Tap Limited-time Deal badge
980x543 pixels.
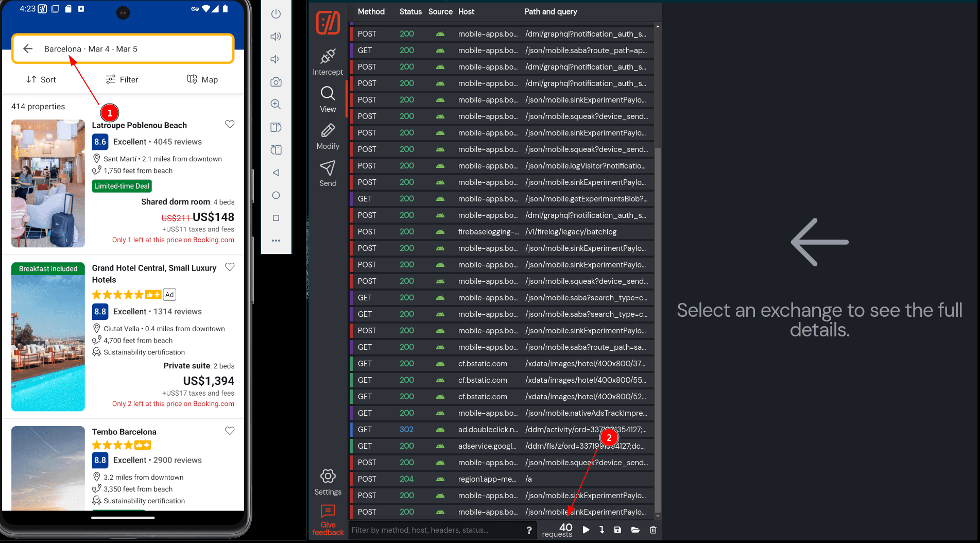click(122, 186)
